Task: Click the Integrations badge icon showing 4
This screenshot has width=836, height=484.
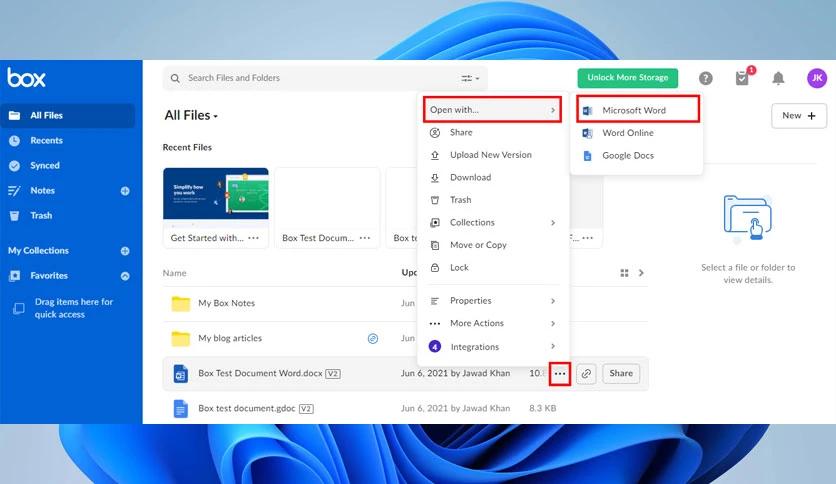Action: point(435,346)
